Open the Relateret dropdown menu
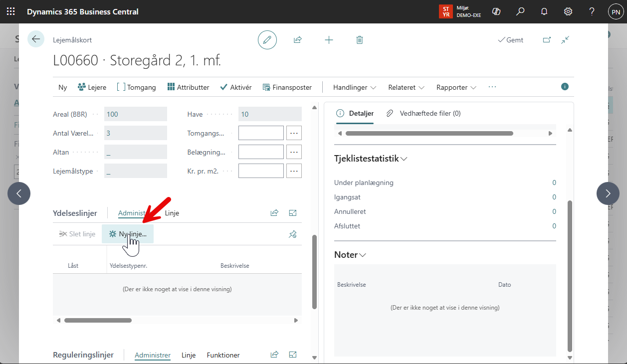The width and height of the screenshot is (627, 364). click(x=406, y=87)
